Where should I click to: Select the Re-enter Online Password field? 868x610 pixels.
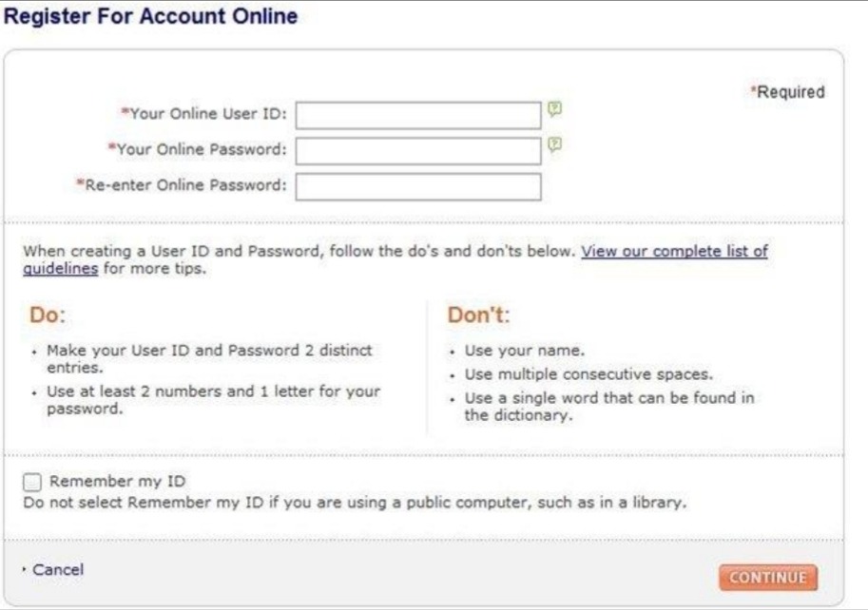pos(418,186)
